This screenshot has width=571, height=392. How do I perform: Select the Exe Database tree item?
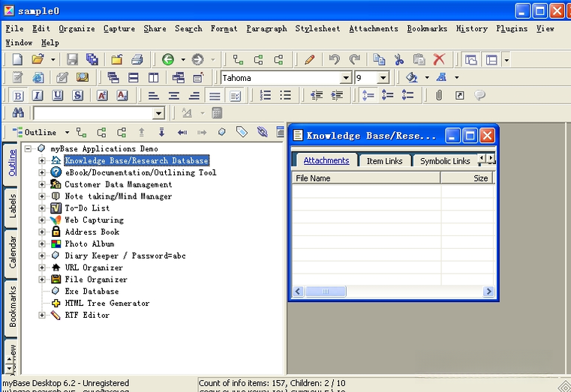[x=92, y=292]
